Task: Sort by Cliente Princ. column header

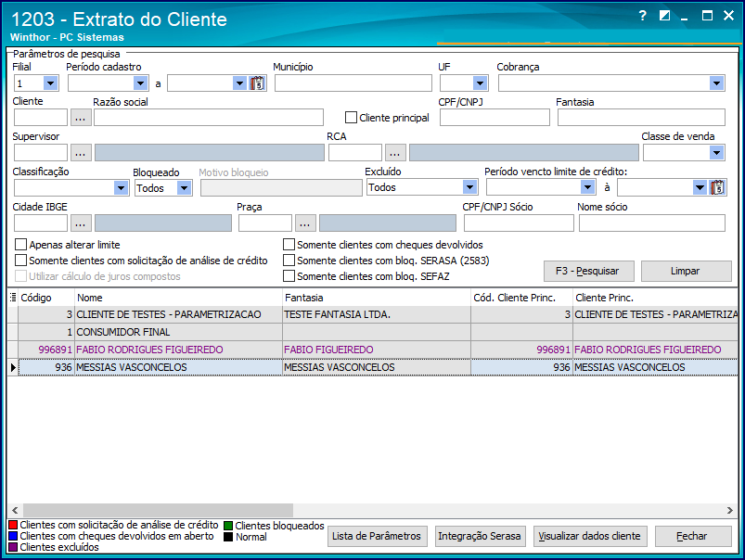Action: click(656, 298)
